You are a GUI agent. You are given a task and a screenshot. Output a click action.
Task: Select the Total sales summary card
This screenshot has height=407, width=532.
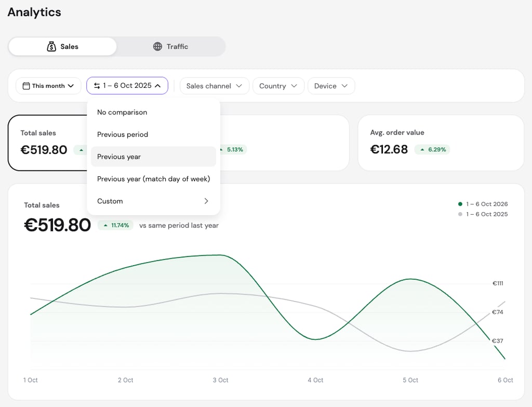47,142
